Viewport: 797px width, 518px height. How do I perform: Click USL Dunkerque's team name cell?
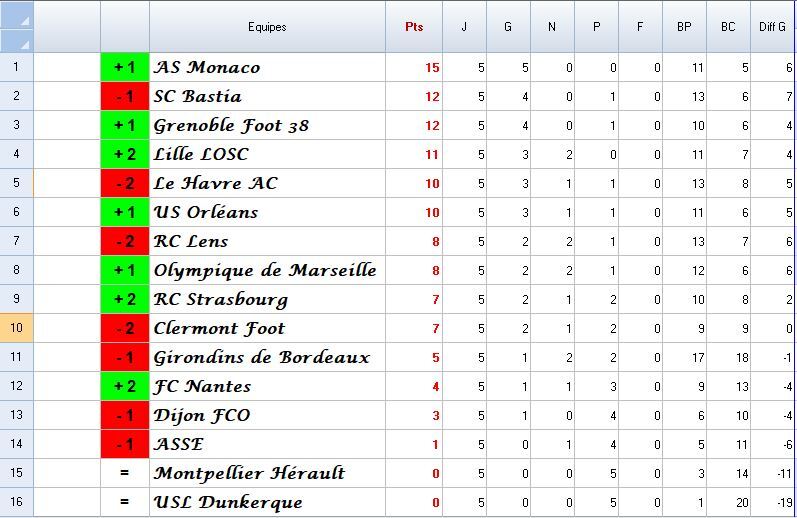266,502
